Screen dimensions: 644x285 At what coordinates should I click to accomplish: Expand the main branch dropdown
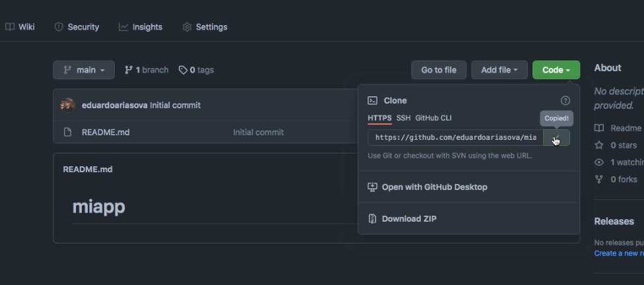pos(84,70)
